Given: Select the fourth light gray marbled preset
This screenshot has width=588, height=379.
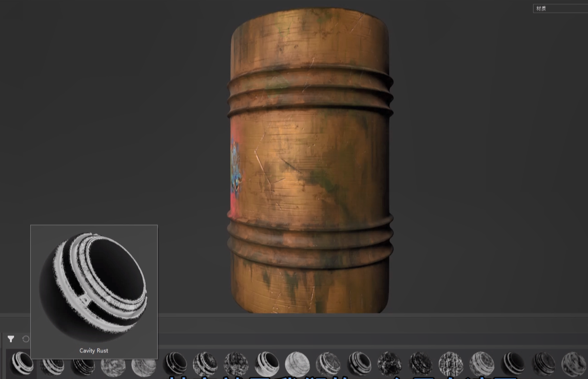Looking at the screenshot, I should [113, 365].
